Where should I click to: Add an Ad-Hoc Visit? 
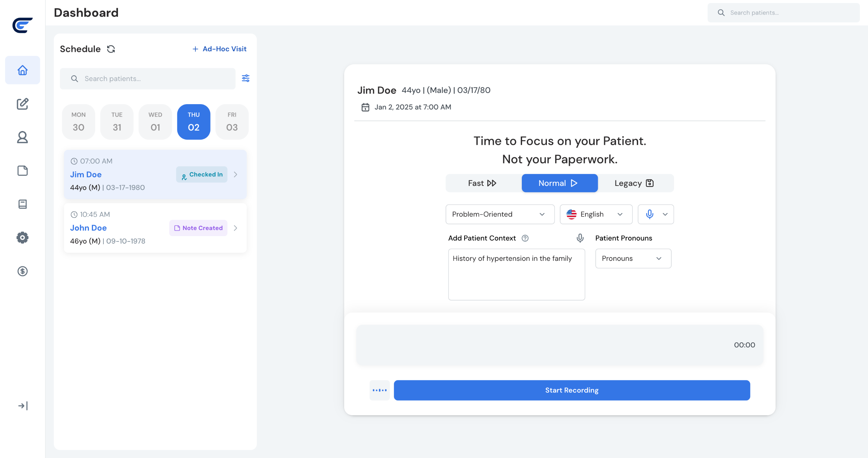[x=220, y=49]
